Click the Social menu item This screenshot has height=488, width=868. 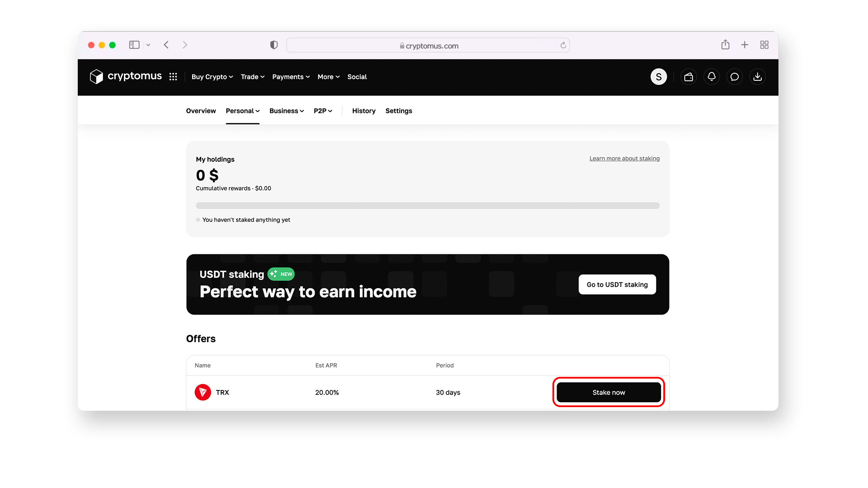357,76
